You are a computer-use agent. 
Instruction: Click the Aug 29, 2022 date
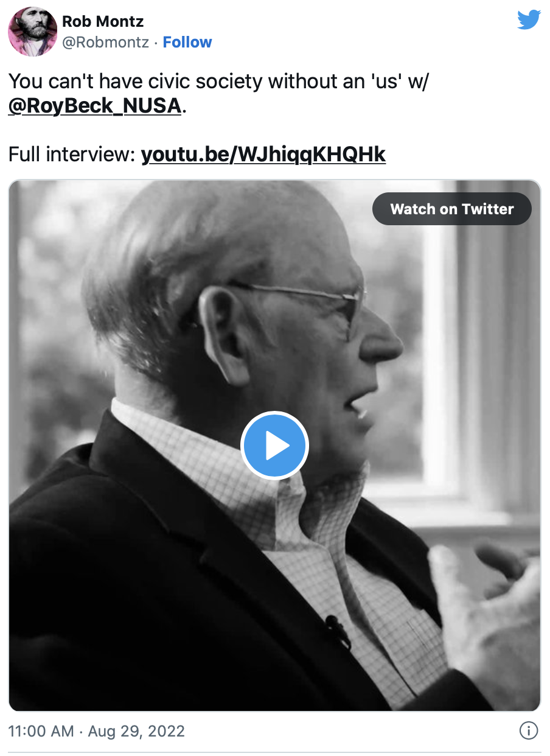(136, 730)
